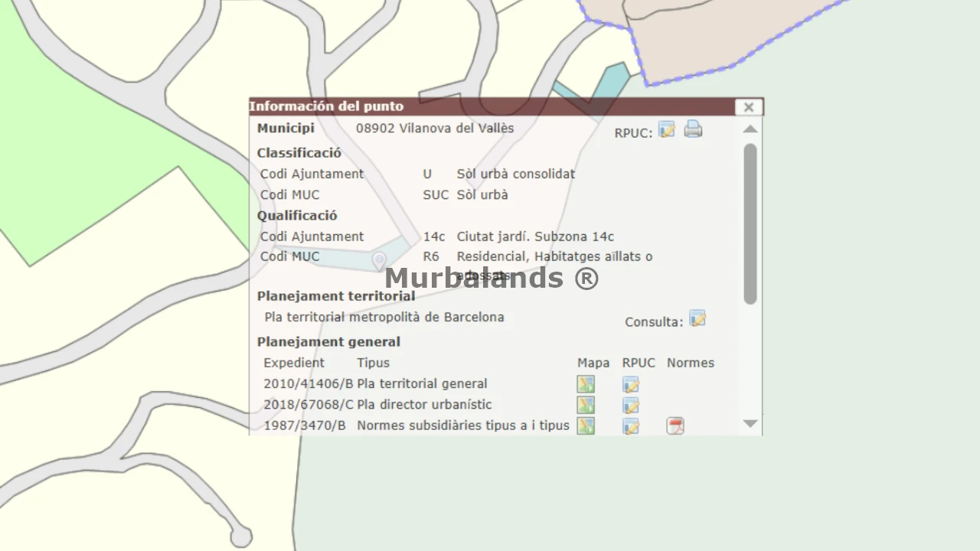Image resolution: width=980 pixels, height=551 pixels.
Task: Print the point information
Action: (693, 129)
